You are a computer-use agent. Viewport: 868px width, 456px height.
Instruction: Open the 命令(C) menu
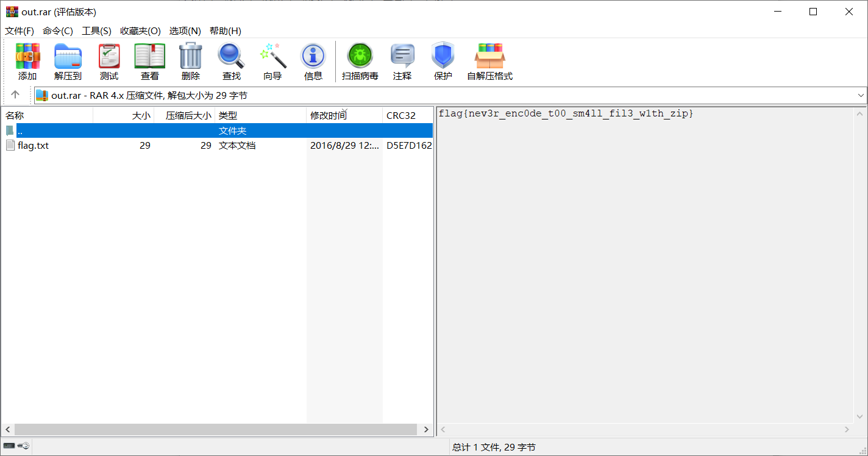coord(58,31)
